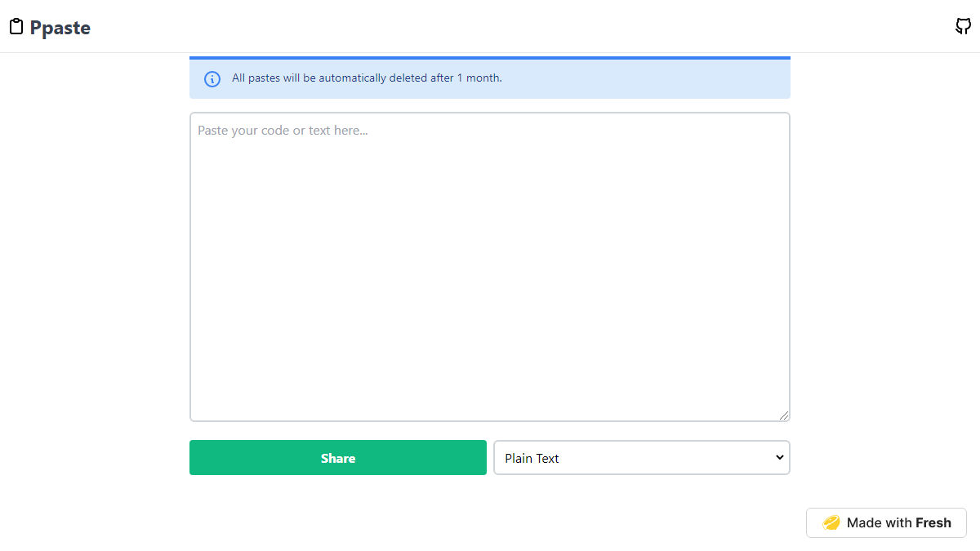Focus the paste code text area
The image size is (980, 551).
[x=490, y=267]
